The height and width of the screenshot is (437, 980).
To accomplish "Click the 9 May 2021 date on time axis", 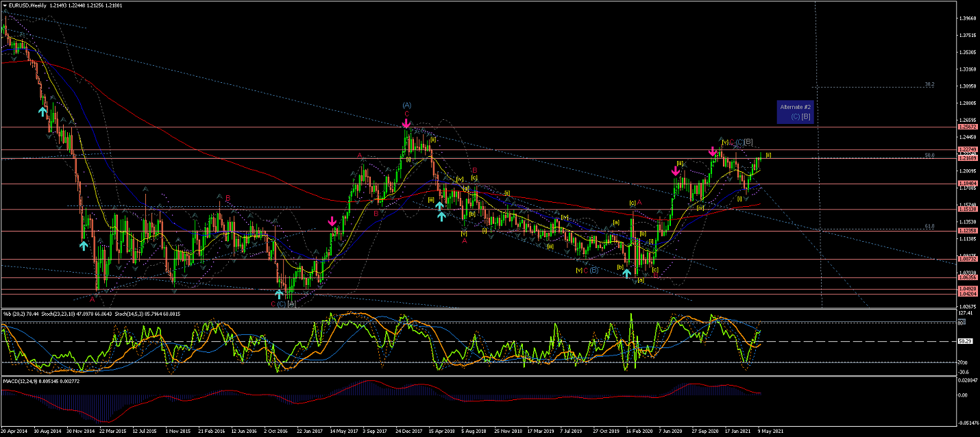I will [772, 432].
